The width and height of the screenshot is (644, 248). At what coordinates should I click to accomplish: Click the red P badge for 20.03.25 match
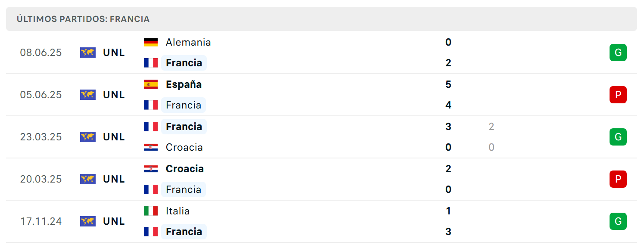coord(618,179)
